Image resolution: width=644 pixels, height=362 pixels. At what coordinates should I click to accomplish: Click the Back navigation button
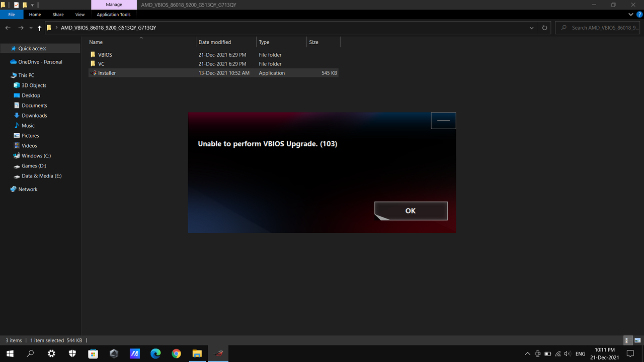[8, 28]
